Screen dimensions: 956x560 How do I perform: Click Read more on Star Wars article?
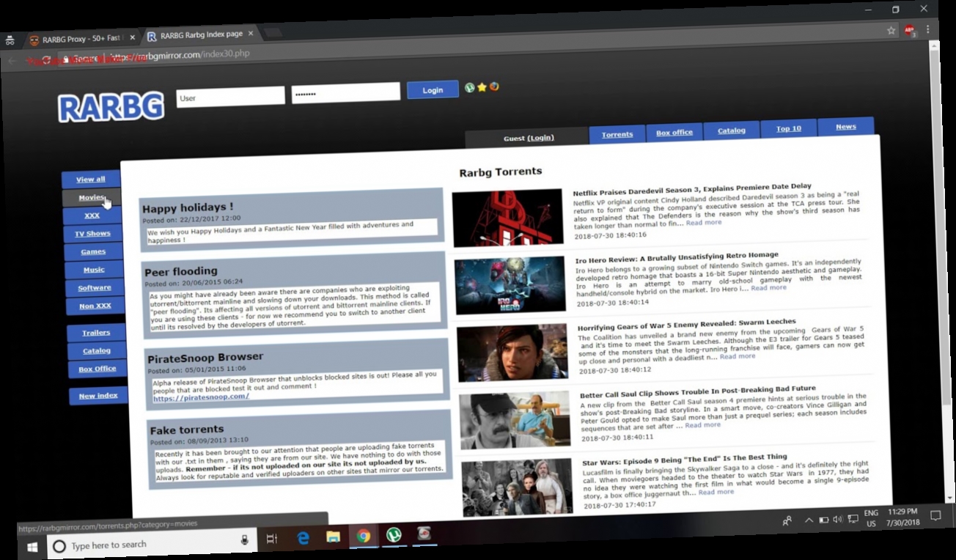click(716, 492)
